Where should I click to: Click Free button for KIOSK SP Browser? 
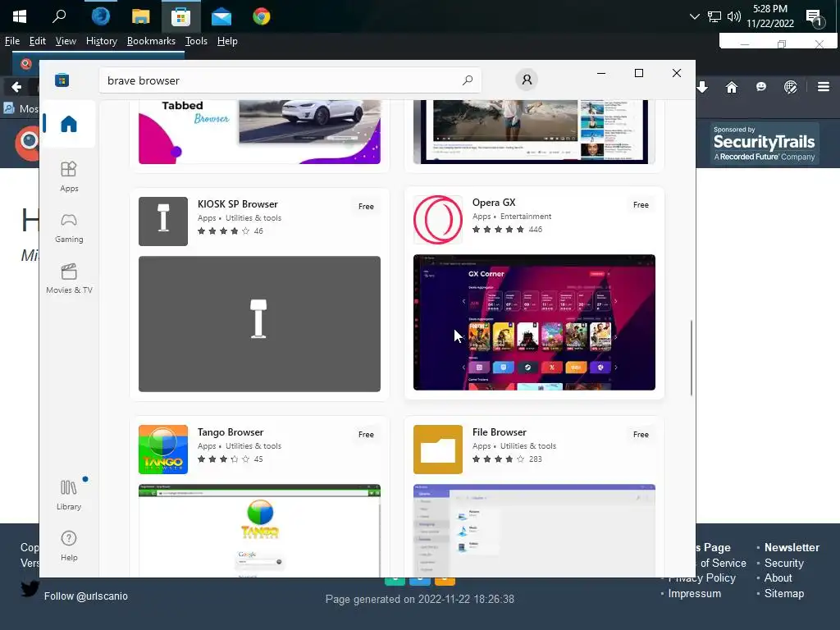366,206
